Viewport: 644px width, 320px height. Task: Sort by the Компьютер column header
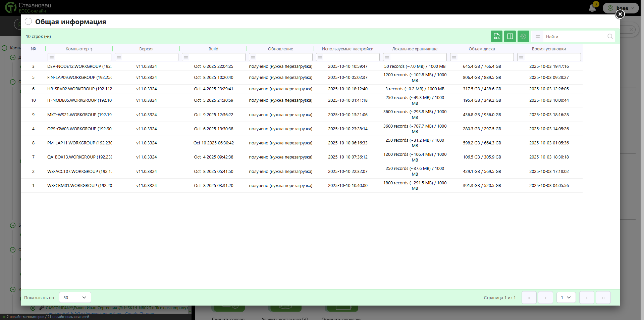(77, 49)
